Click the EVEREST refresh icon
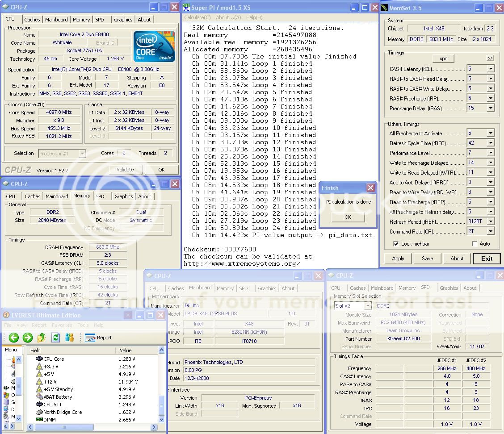Viewport: 504px width, 434px height. click(x=55, y=337)
